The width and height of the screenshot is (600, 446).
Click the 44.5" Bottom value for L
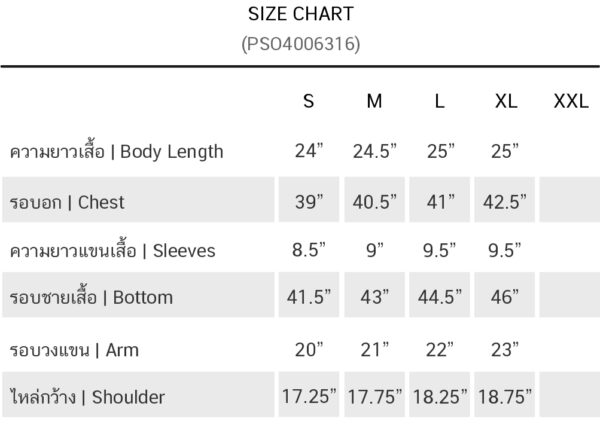439,297
